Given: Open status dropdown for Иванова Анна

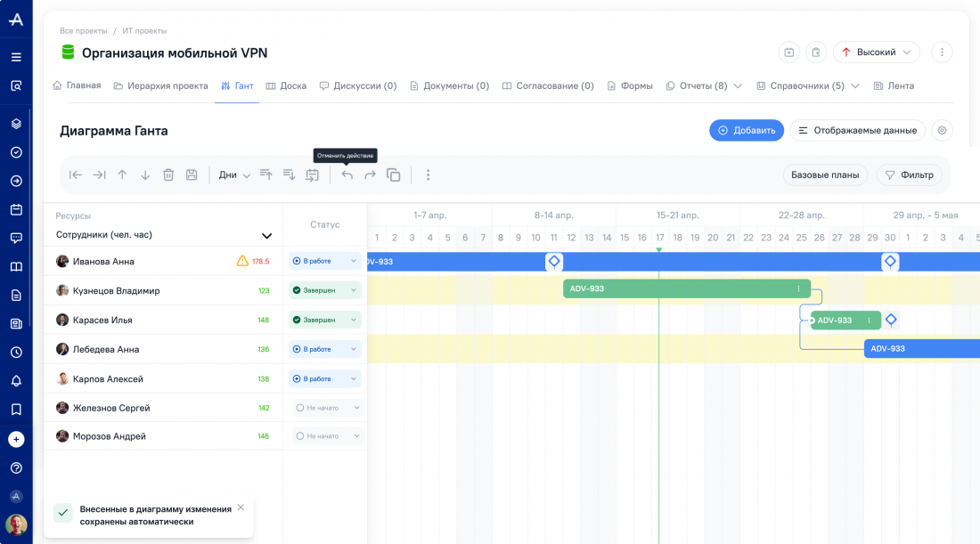Looking at the screenshot, I should click(x=325, y=261).
